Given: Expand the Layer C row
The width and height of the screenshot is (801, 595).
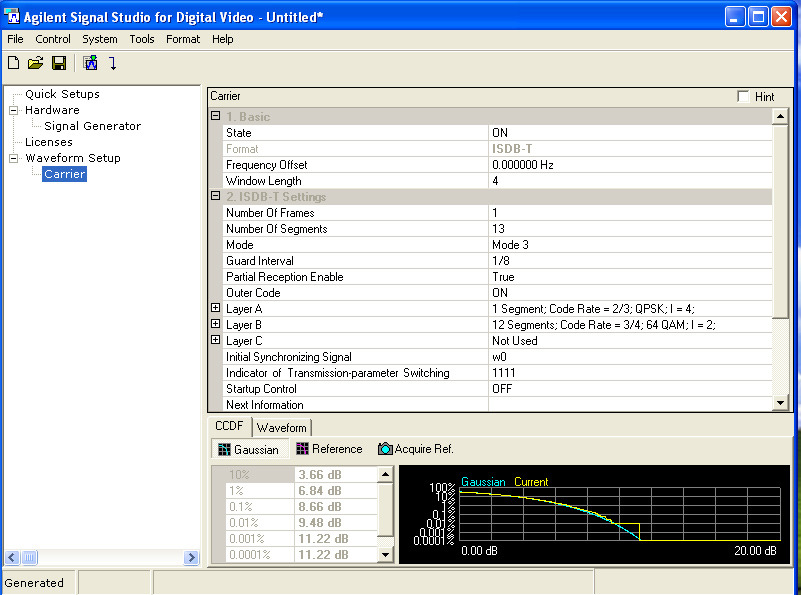Looking at the screenshot, I should (x=216, y=340).
